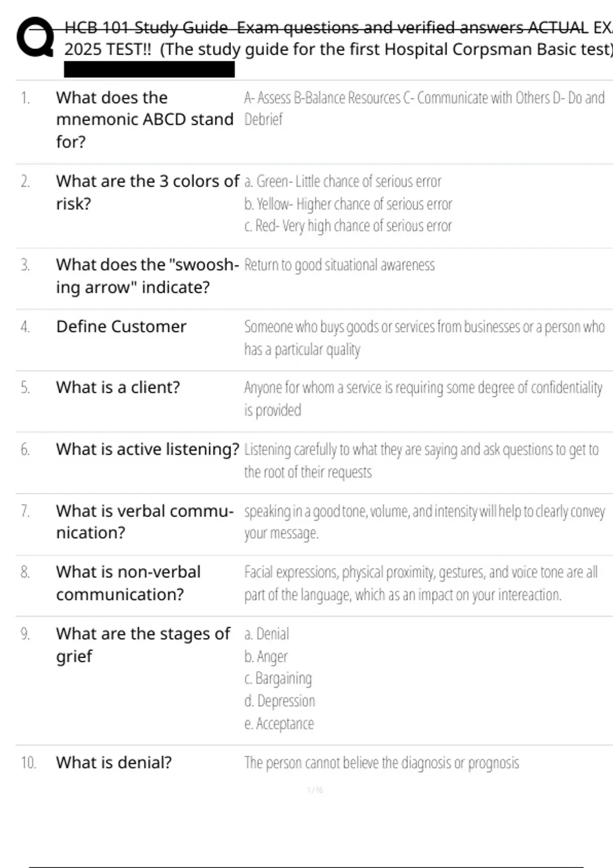
Task: Select the 'What is denial?' question
Action: pos(114,762)
